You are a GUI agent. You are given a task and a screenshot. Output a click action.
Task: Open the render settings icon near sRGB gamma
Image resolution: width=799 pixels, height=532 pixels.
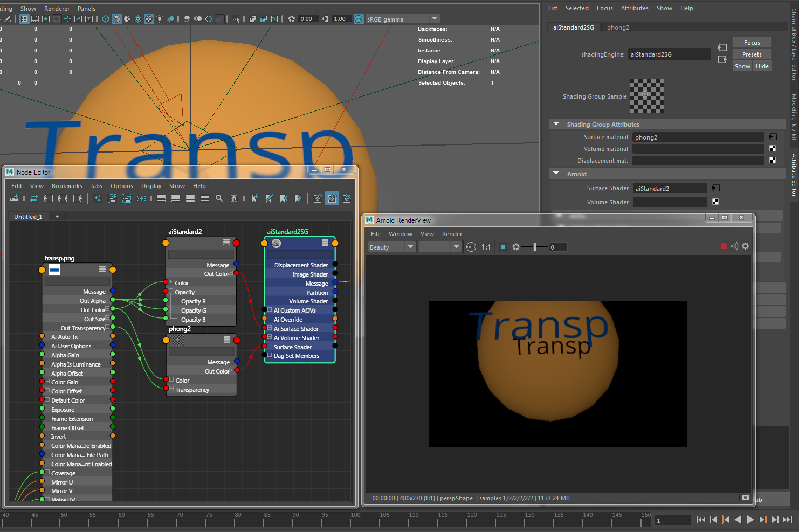point(359,19)
